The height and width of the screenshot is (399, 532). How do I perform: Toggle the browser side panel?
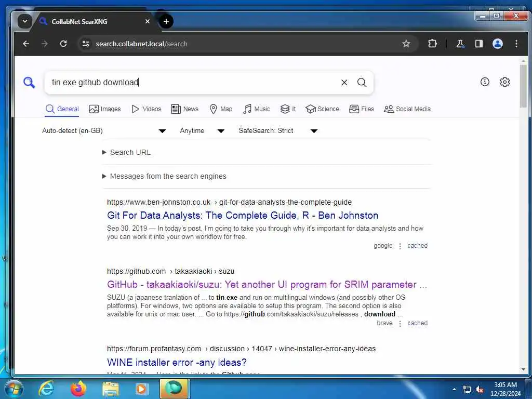click(x=478, y=44)
